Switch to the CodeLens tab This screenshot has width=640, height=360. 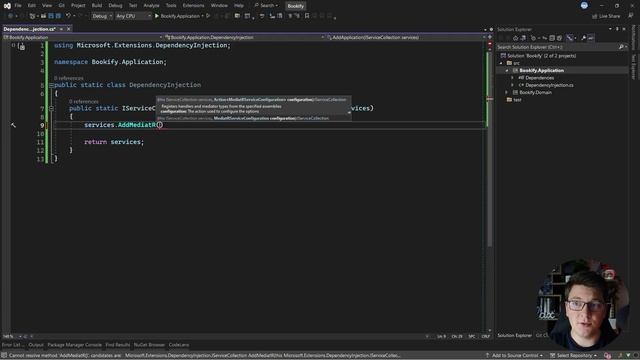pyautogui.click(x=179, y=345)
